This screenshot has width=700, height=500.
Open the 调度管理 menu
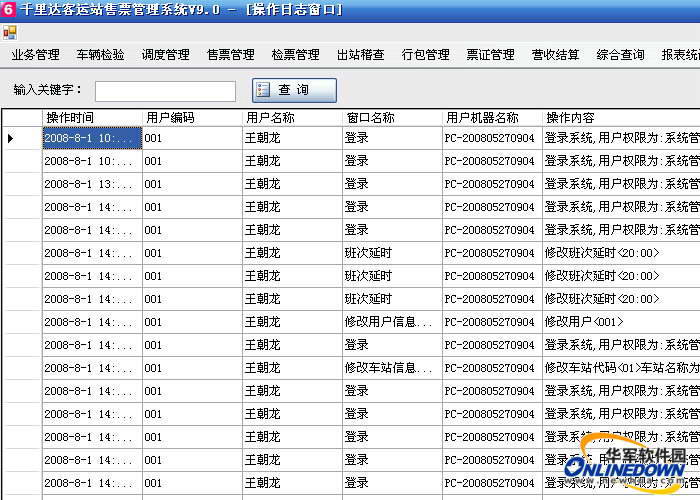click(x=165, y=55)
